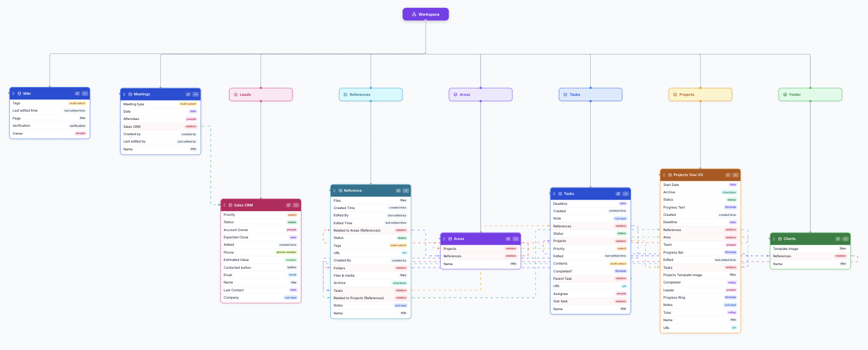
Task: Open external link icon on Meetings card
Action: pos(188,94)
